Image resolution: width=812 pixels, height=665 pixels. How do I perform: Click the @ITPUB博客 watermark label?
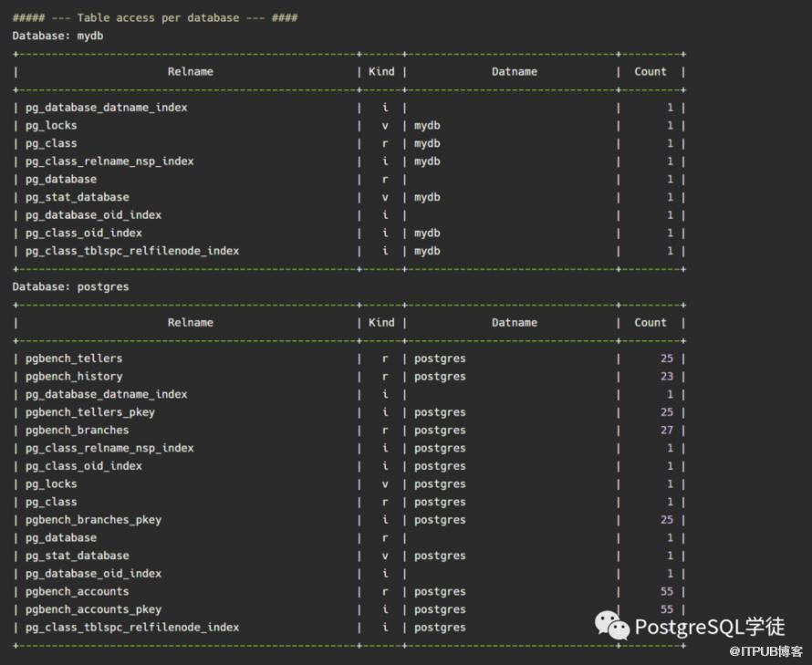[x=765, y=651]
